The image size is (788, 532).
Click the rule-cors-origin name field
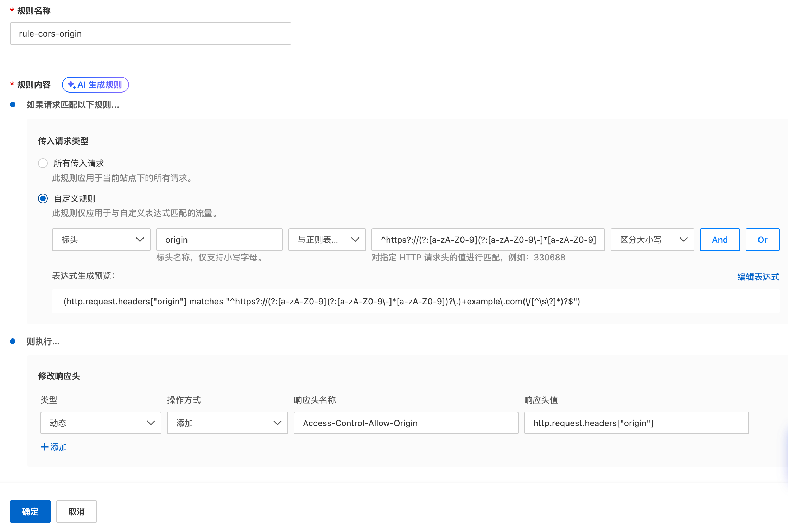[x=150, y=33]
